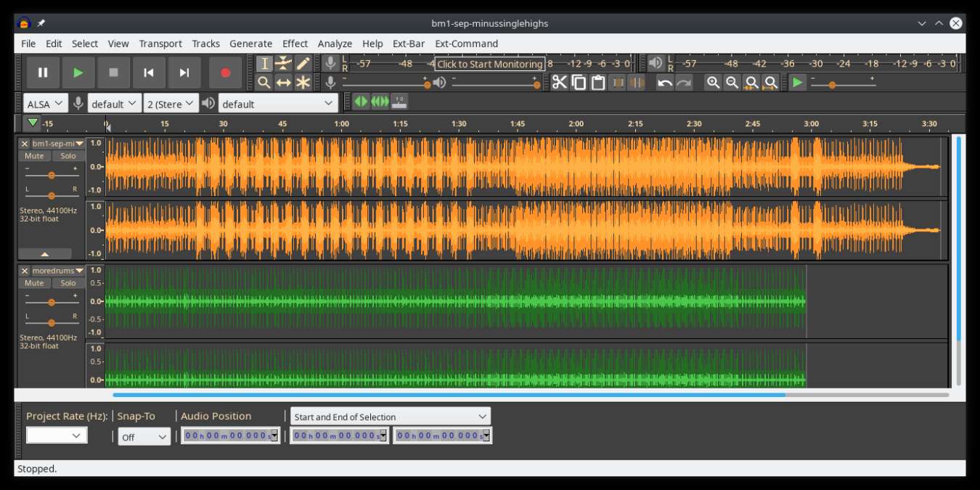This screenshot has width=980, height=490.
Task: Open the ALSA audio host dropdown
Action: click(x=44, y=103)
